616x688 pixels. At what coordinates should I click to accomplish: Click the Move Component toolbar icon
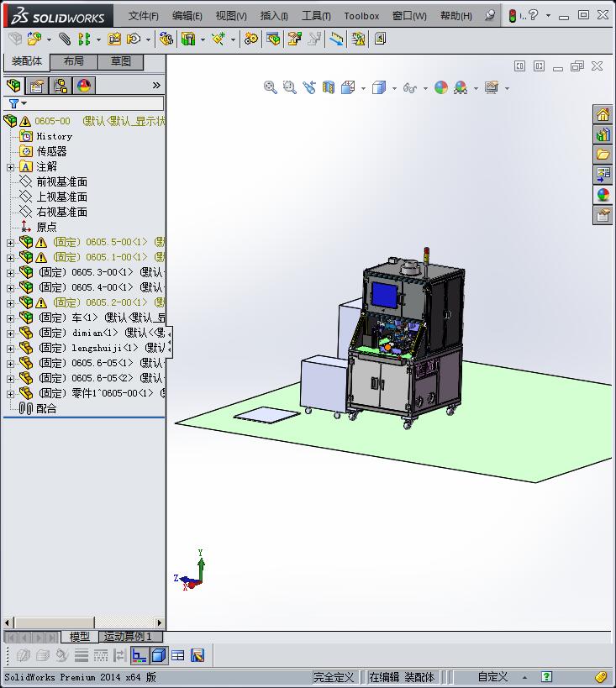pyautogui.click(x=134, y=39)
